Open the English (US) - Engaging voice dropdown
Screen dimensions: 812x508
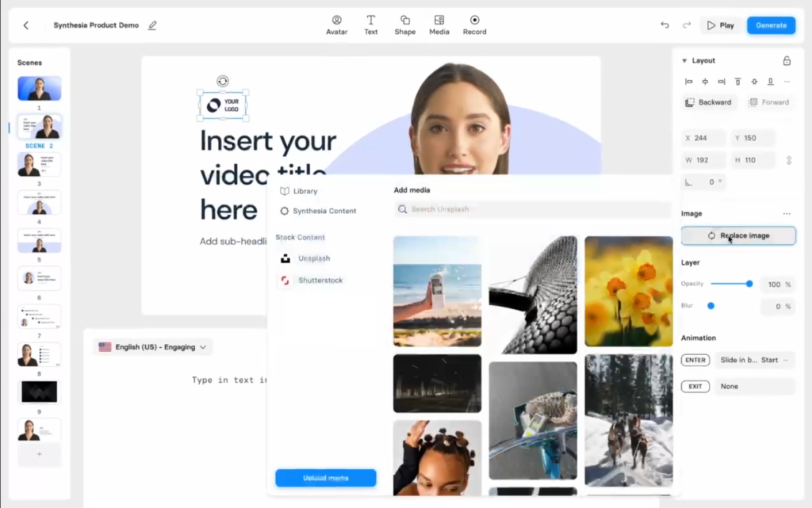153,347
